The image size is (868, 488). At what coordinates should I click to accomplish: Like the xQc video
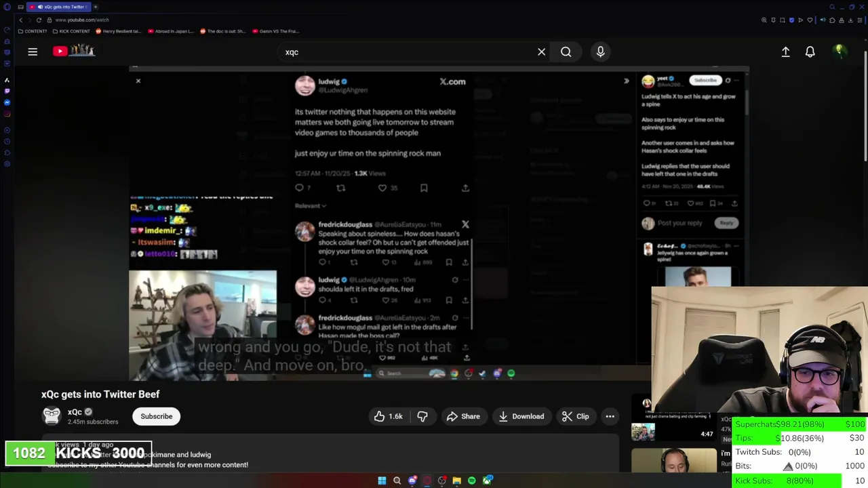[x=388, y=416]
